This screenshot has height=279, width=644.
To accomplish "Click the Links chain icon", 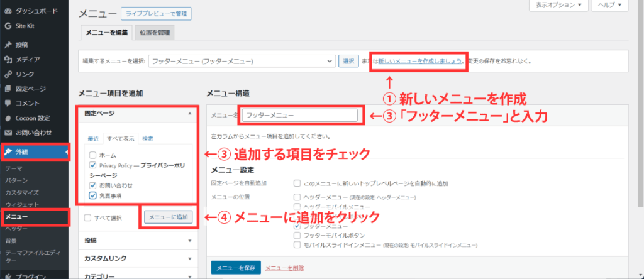I will point(8,74).
